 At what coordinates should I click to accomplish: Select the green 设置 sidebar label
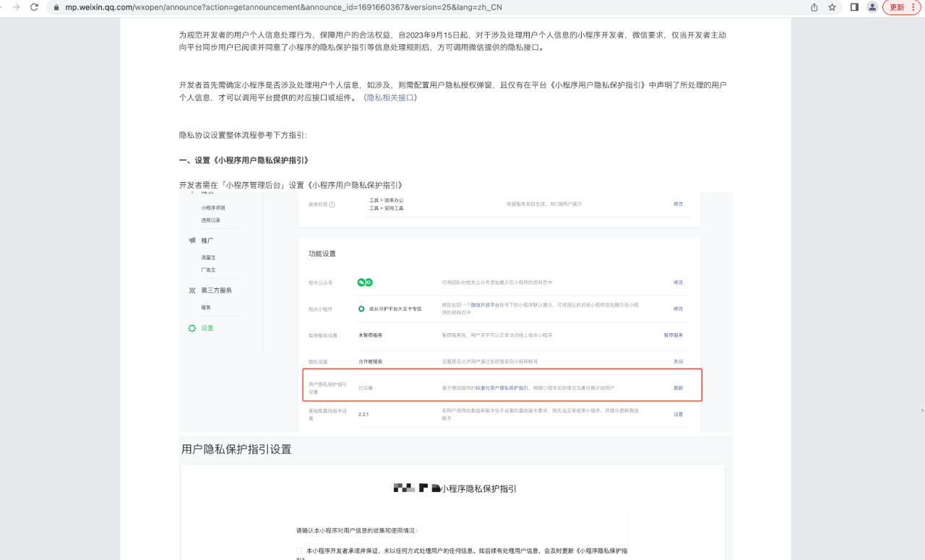click(x=207, y=328)
